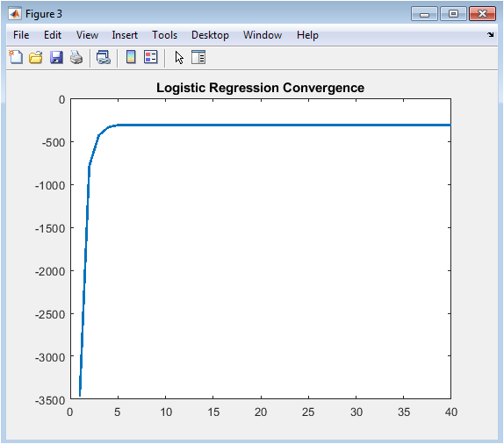504x444 pixels.
Task: Click the x-axis label 5
Action: pos(118,412)
